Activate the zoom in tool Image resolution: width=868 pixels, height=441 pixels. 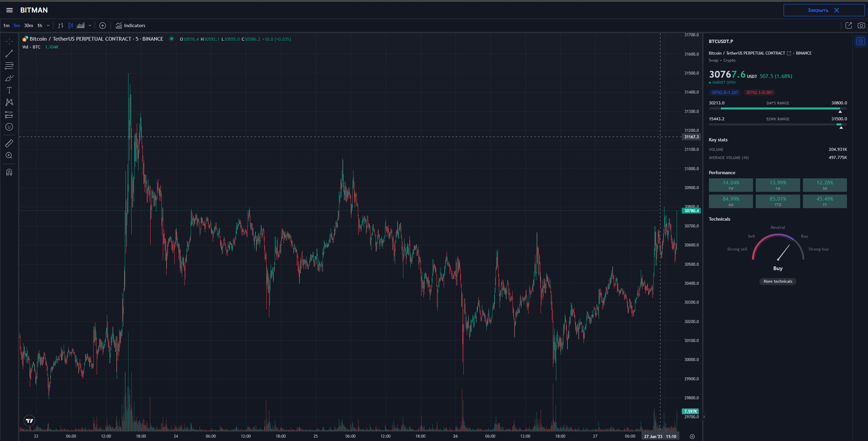9,156
